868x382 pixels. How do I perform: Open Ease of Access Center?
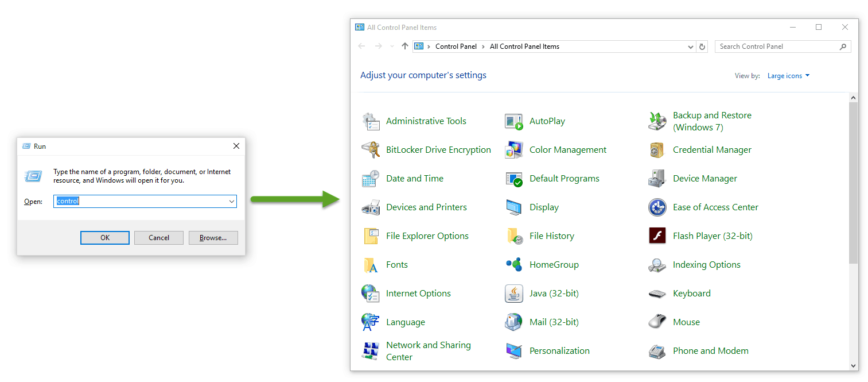(x=715, y=207)
